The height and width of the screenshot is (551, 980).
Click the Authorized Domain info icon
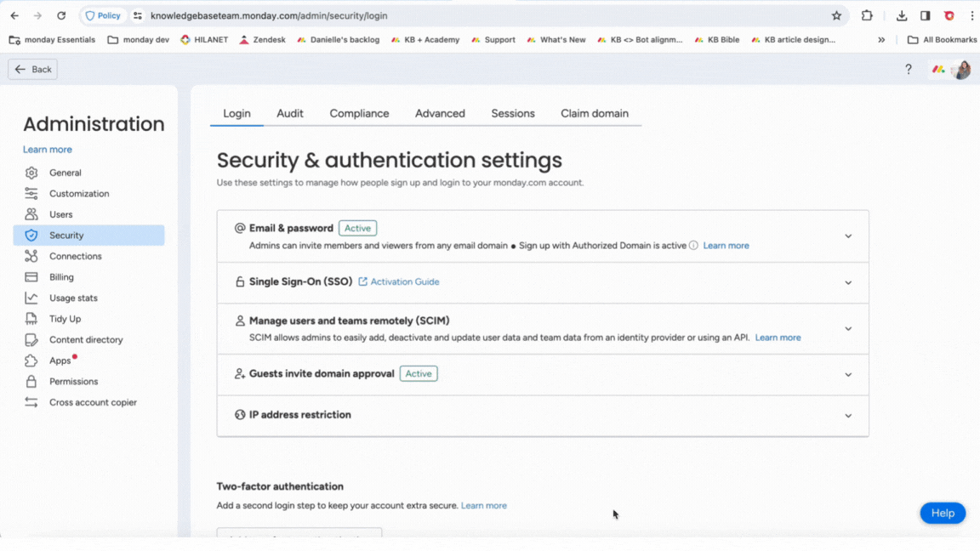pyautogui.click(x=694, y=246)
